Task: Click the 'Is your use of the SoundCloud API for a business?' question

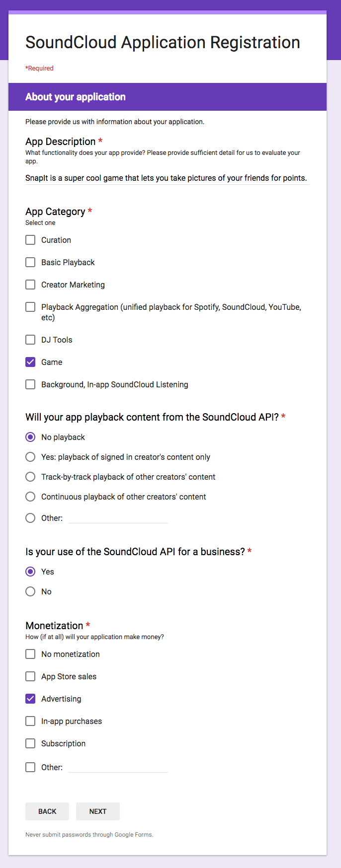Action: click(x=139, y=552)
